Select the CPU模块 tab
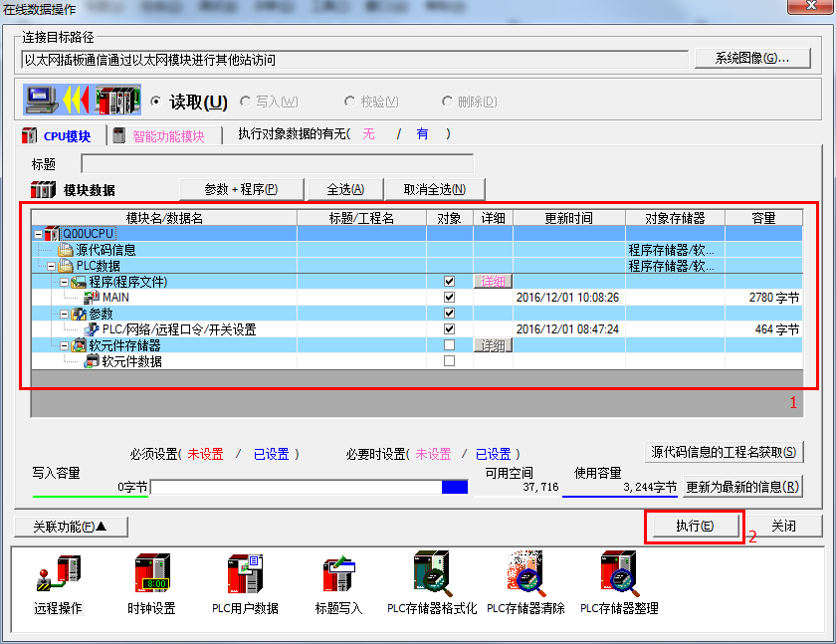 60,134
